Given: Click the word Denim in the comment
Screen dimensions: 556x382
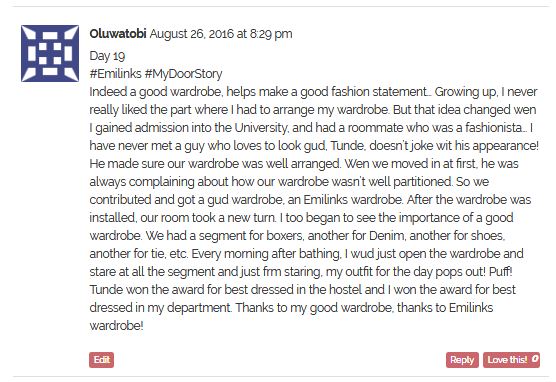Looking at the screenshot, I should pyautogui.click(x=387, y=236).
